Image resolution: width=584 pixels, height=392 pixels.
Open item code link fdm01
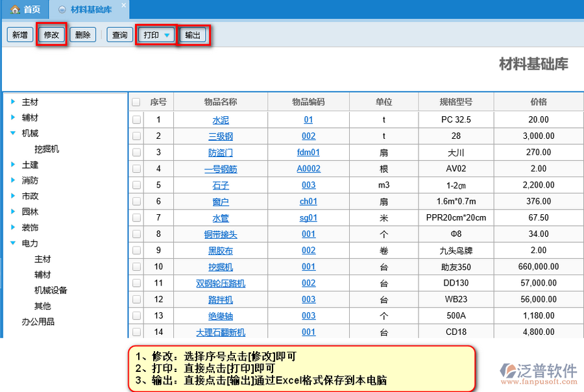pos(308,153)
